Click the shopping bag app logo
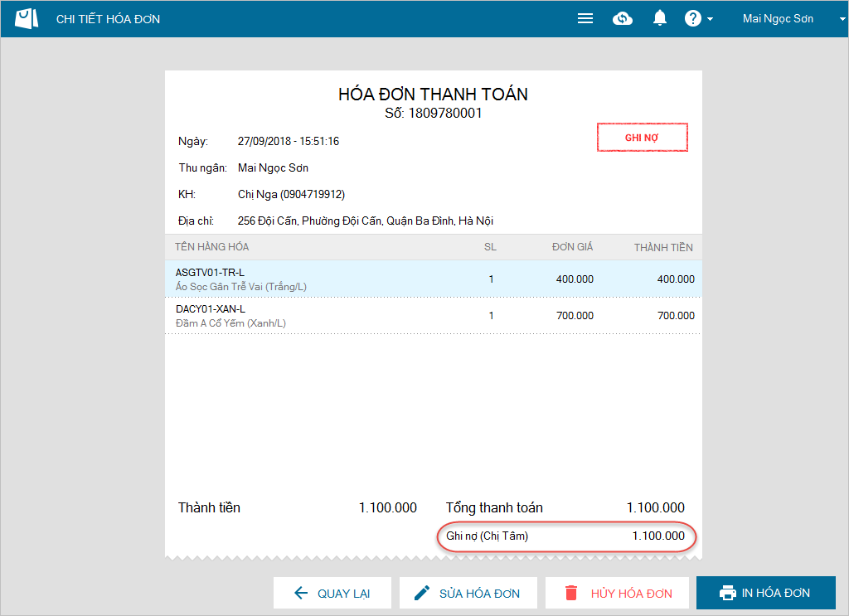Viewport: 849px width, 616px height. (27, 18)
